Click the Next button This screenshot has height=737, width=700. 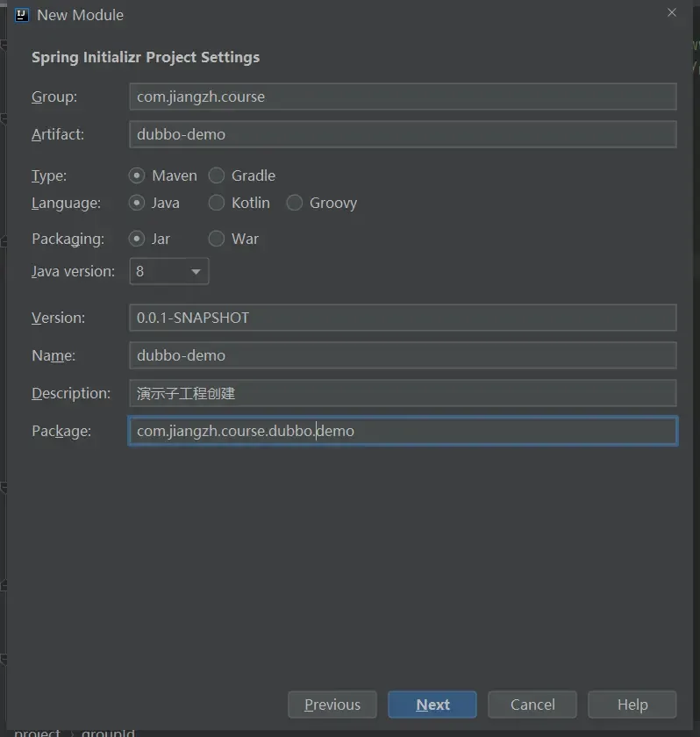(432, 705)
